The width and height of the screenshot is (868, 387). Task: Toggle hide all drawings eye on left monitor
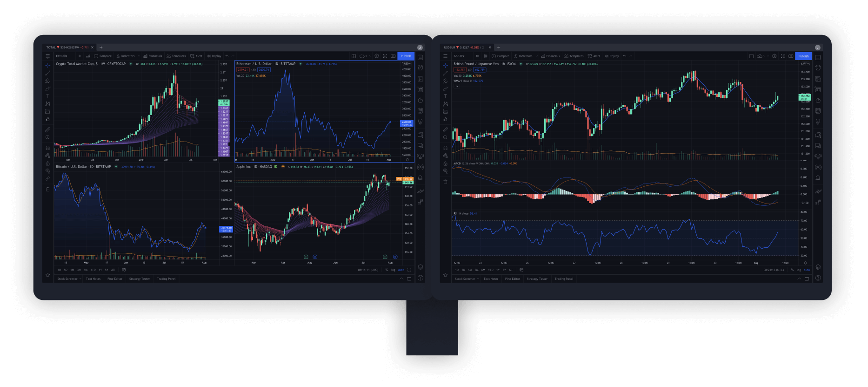(x=47, y=171)
